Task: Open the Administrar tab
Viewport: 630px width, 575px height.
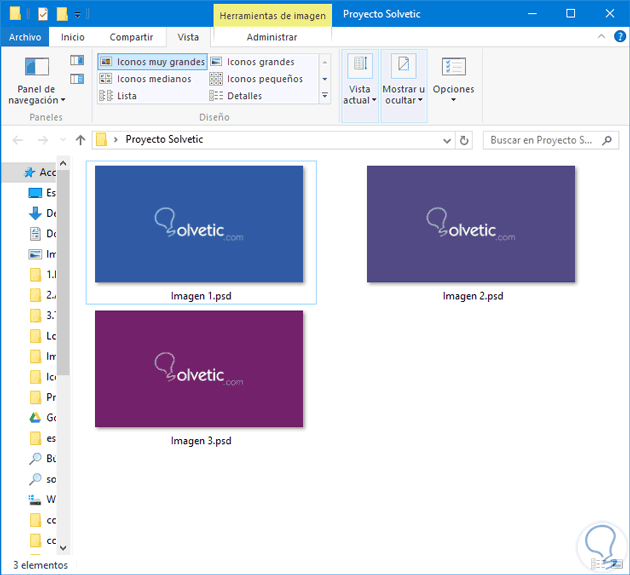Action: (x=272, y=37)
